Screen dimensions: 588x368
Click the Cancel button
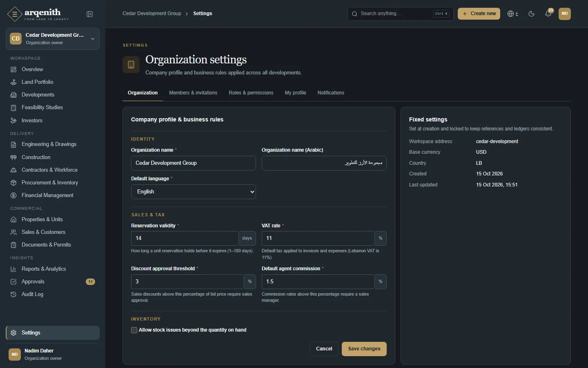[324, 349]
